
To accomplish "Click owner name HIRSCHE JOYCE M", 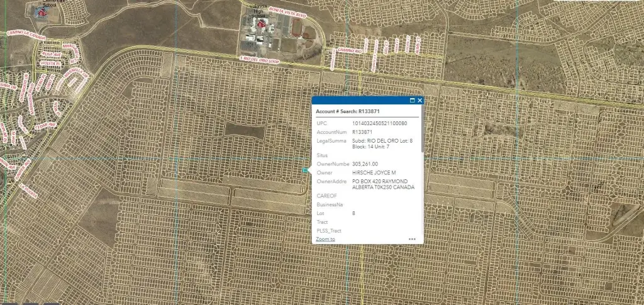I will pos(374,172).
